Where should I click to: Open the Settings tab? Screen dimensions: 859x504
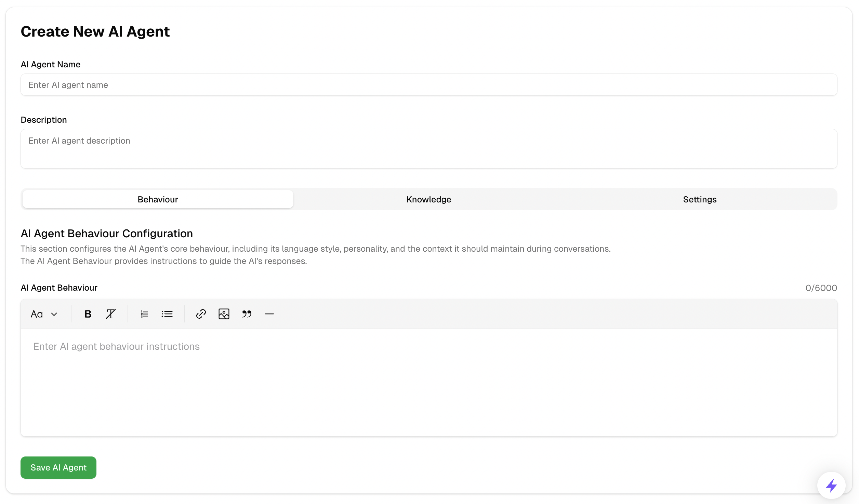pos(700,199)
